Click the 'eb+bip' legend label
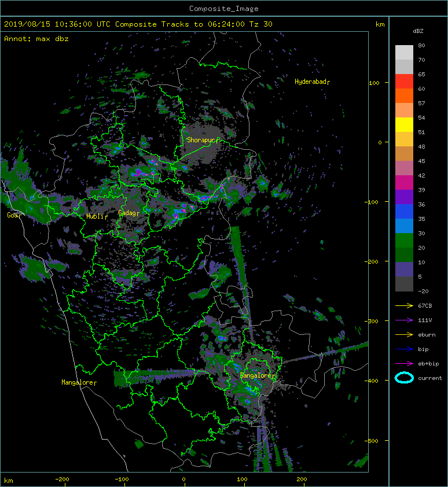The image size is (448, 487). (x=428, y=363)
